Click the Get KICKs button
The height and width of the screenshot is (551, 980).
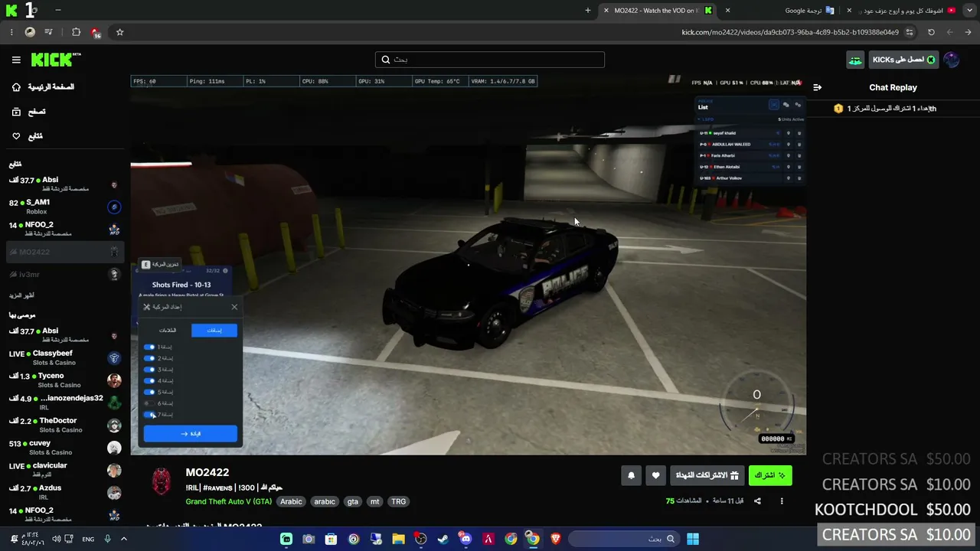pos(903,60)
